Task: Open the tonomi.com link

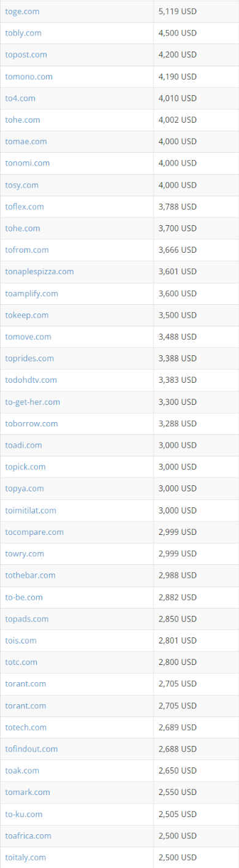Action: coord(28,163)
